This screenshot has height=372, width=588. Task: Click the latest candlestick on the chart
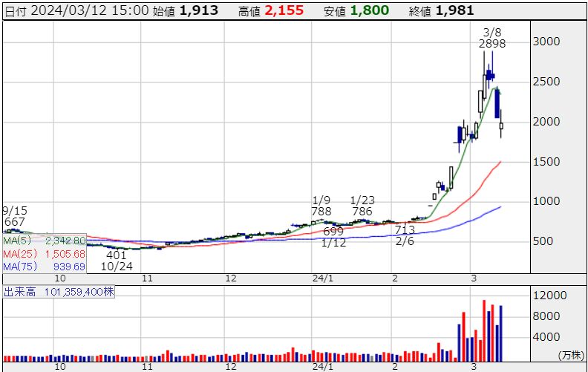(x=501, y=125)
